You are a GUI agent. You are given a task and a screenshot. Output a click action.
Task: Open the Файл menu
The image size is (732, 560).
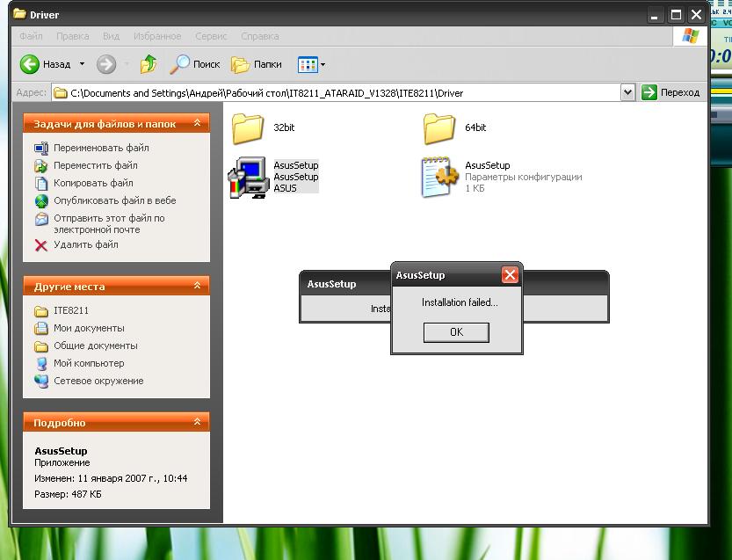[31, 36]
